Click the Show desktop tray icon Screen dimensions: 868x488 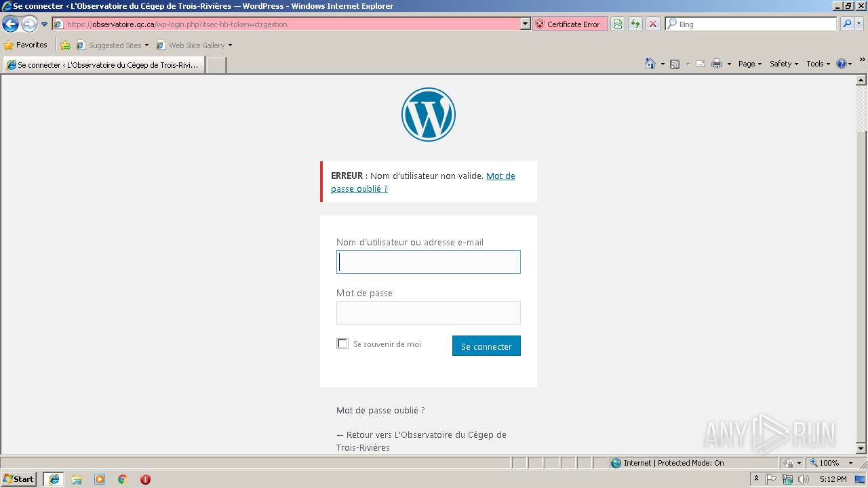tap(860, 479)
